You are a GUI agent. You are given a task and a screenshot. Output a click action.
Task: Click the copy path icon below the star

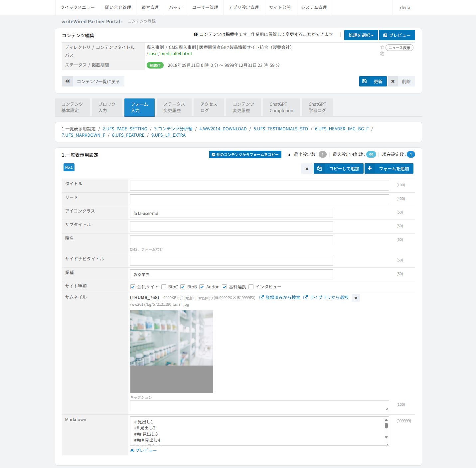pos(382,54)
